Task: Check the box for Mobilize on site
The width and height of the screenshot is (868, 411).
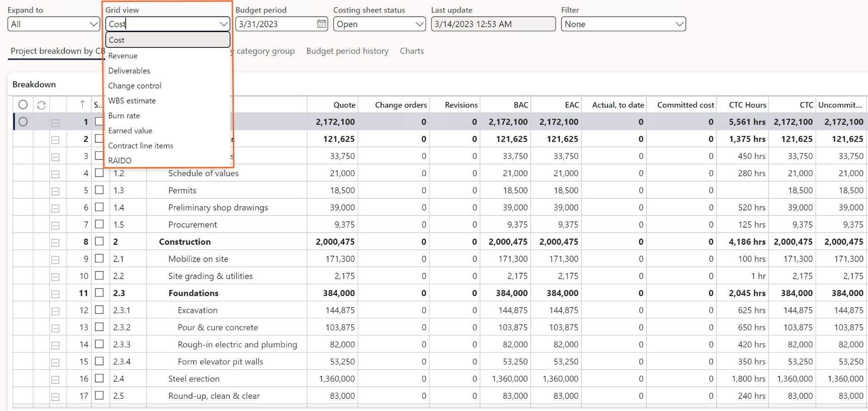Action: click(x=99, y=258)
